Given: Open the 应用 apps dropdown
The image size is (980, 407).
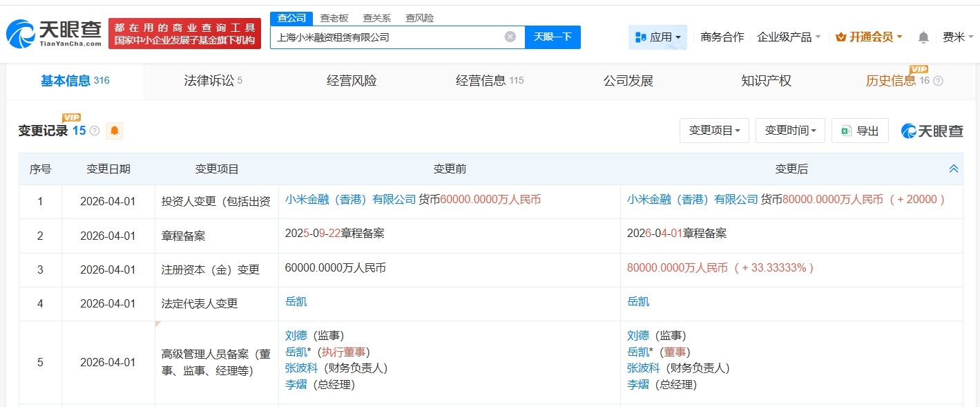Looking at the screenshot, I should (657, 37).
